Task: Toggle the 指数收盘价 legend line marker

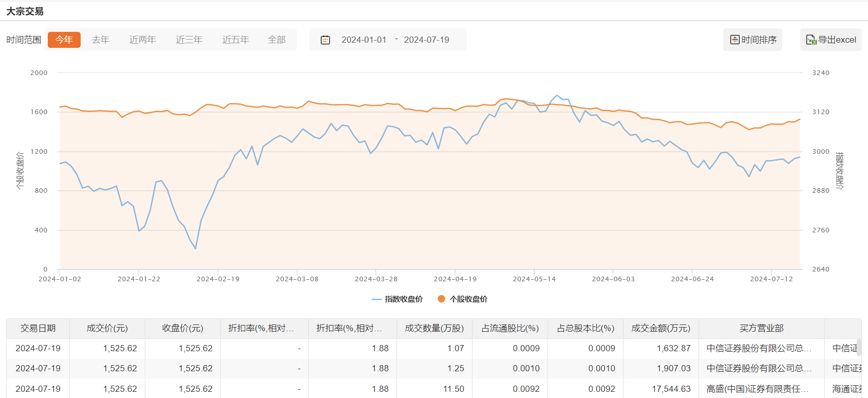Action: pyautogui.click(x=376, y=299)
